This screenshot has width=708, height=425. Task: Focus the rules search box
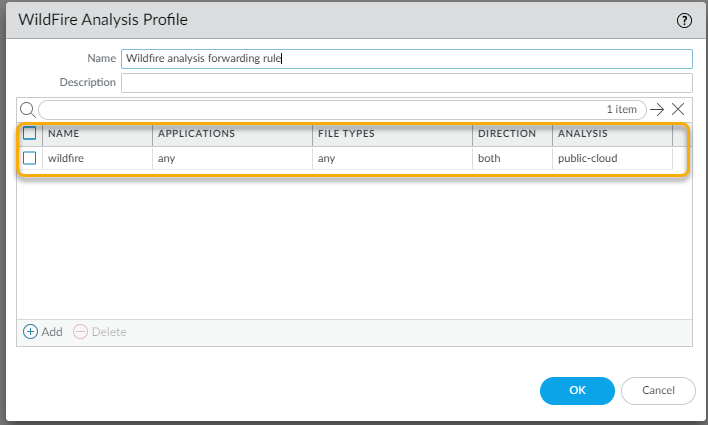[x=320, y=109]
